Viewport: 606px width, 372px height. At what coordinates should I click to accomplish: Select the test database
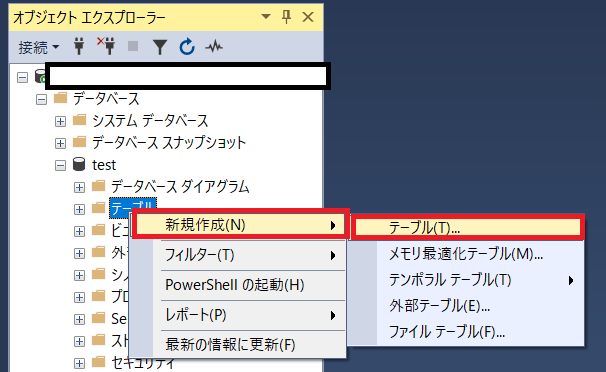pyautogui.click(x=104, y=165)
